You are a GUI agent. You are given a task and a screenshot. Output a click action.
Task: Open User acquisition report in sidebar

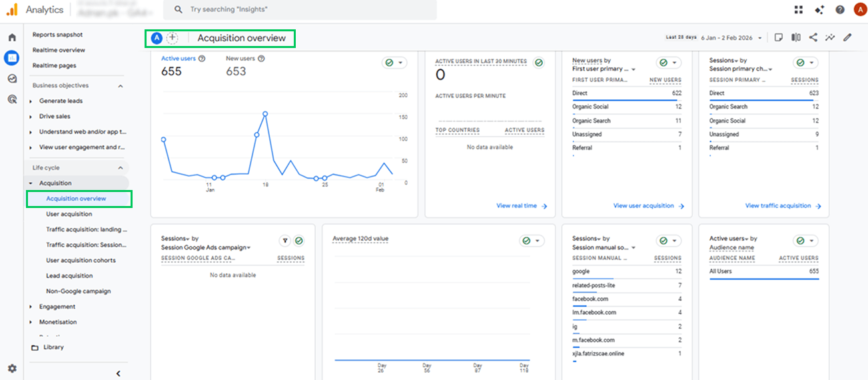click(69, 214)
